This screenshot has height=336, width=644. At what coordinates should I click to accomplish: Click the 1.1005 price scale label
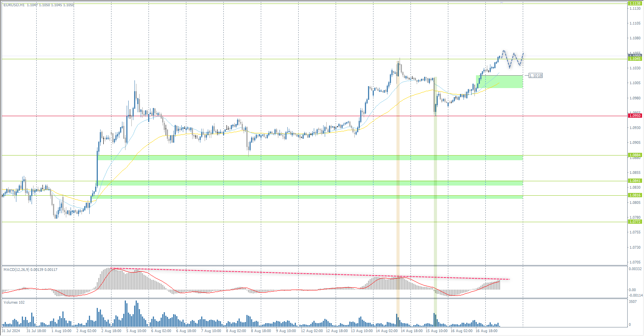click(x=635, y=83)
